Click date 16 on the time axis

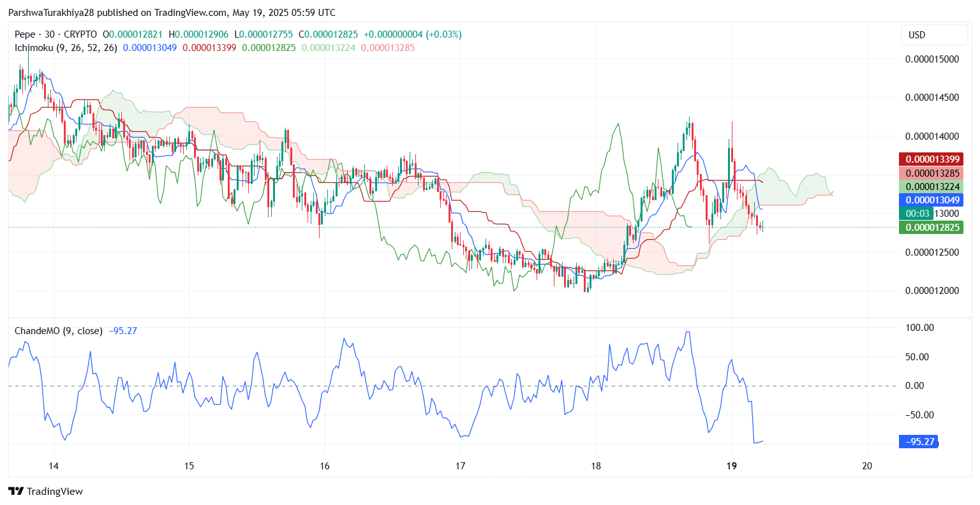325,465
